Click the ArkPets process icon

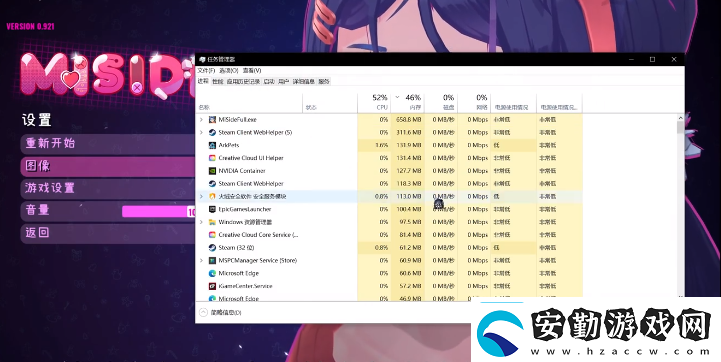pyautogui.click(x=212, y=145)
